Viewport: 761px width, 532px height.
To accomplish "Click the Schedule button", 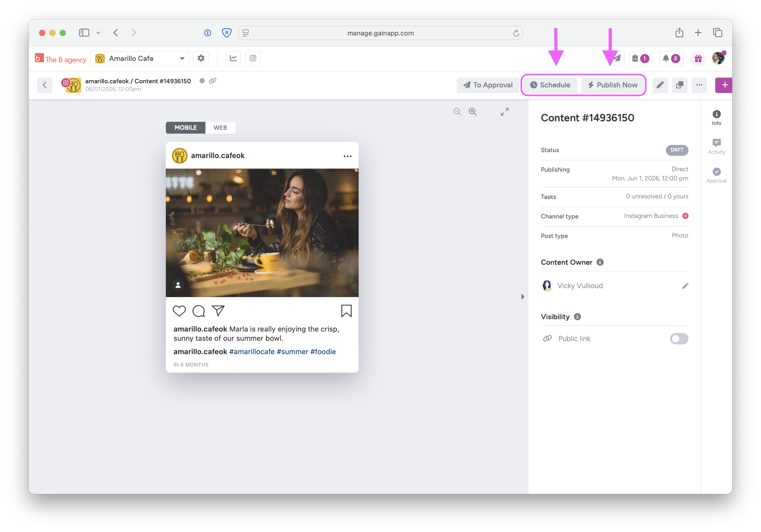I will [550, 85].
